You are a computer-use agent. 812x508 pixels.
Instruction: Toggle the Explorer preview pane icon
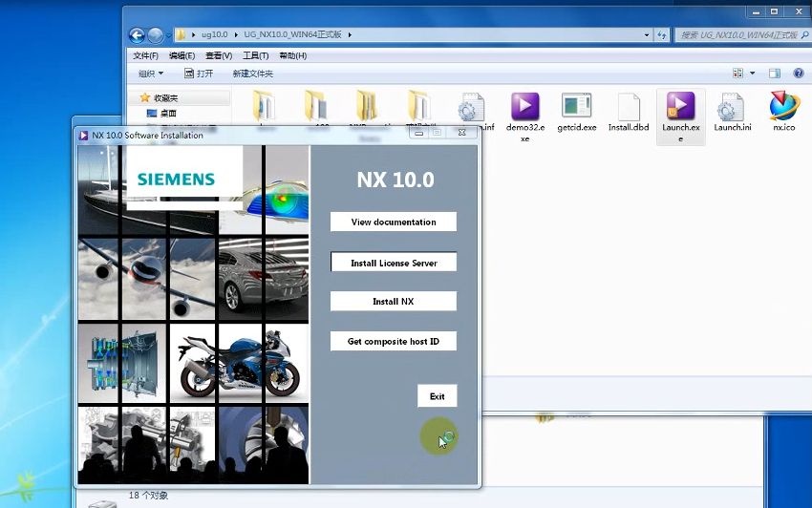coord(774,73)
